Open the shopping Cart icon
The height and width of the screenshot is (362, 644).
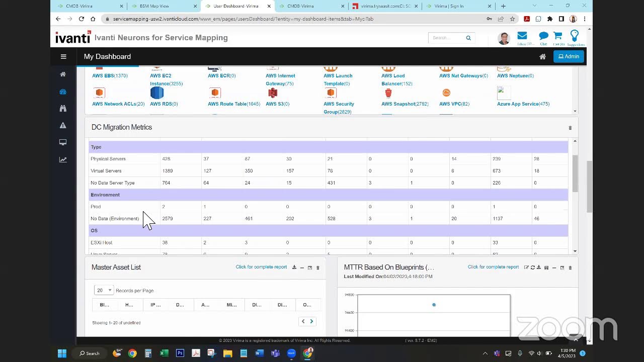tap(558, 36)
